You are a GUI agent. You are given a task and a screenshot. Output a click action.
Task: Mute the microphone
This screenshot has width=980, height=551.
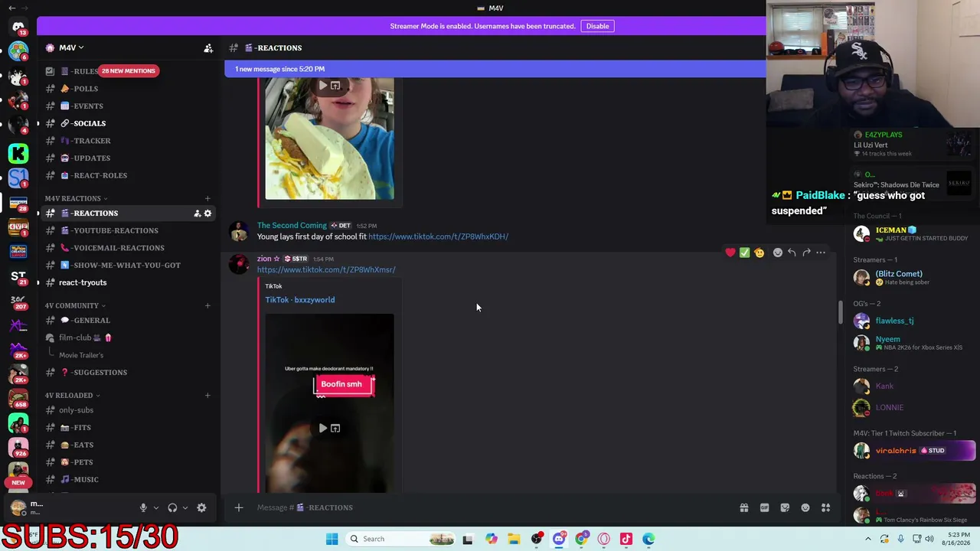pyautogui.click(x=143, y=507)
